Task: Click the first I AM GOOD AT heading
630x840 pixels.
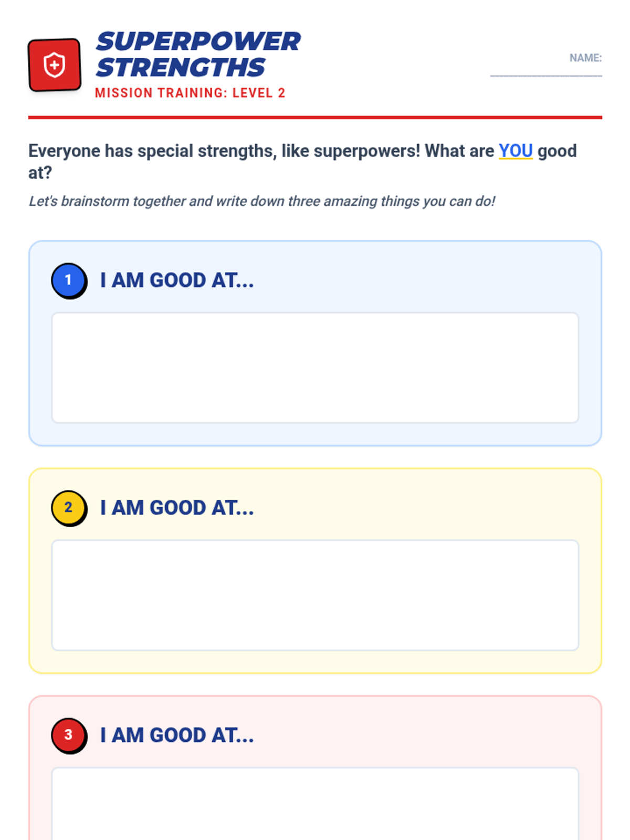Action: [177, 280]
